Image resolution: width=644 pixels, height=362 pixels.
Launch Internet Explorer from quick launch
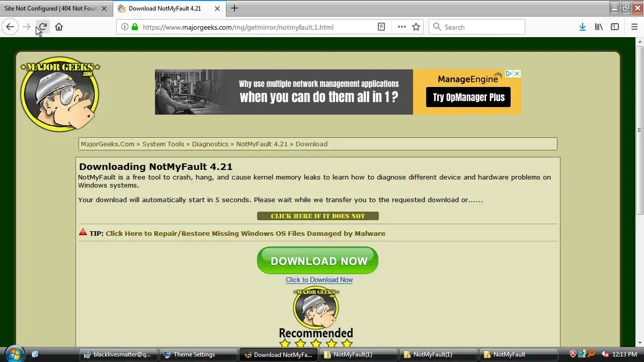[35, 354]
